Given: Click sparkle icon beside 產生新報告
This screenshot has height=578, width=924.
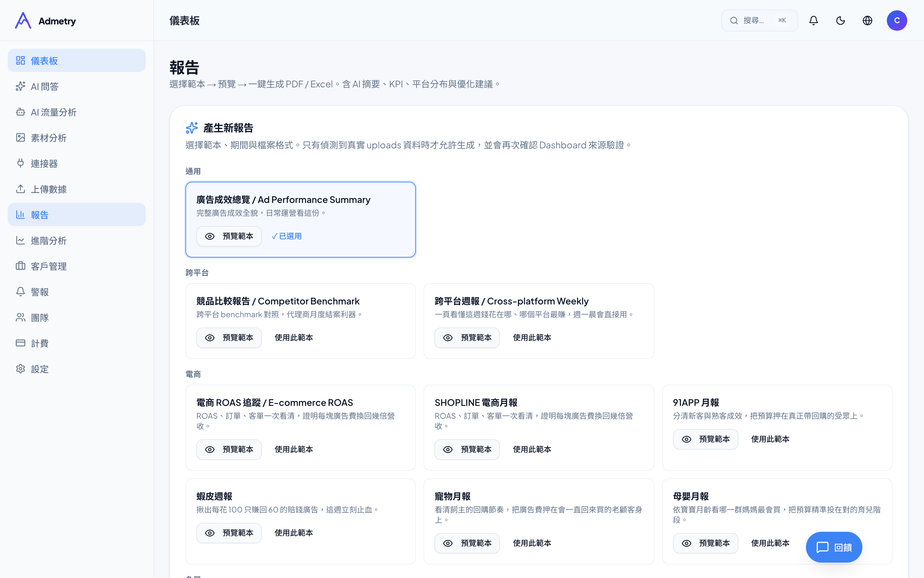Looking at the screenshot, I should (x=192, y=128).
